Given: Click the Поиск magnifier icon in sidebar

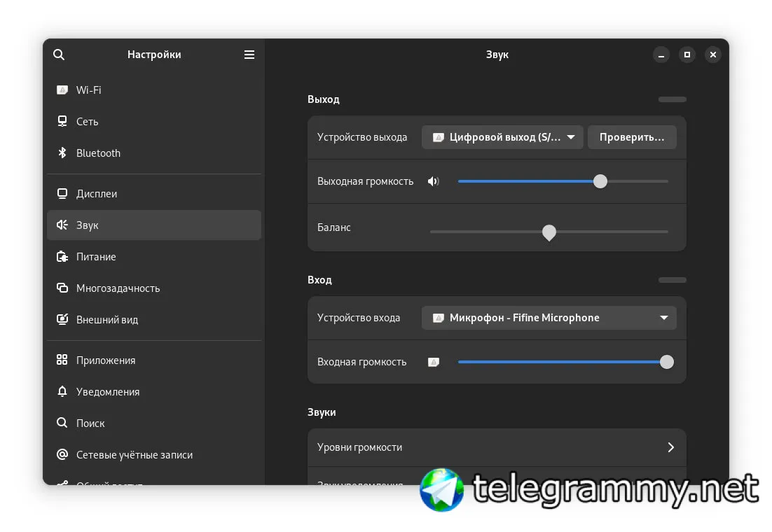Looking at the screenshot, I should 62,423.
